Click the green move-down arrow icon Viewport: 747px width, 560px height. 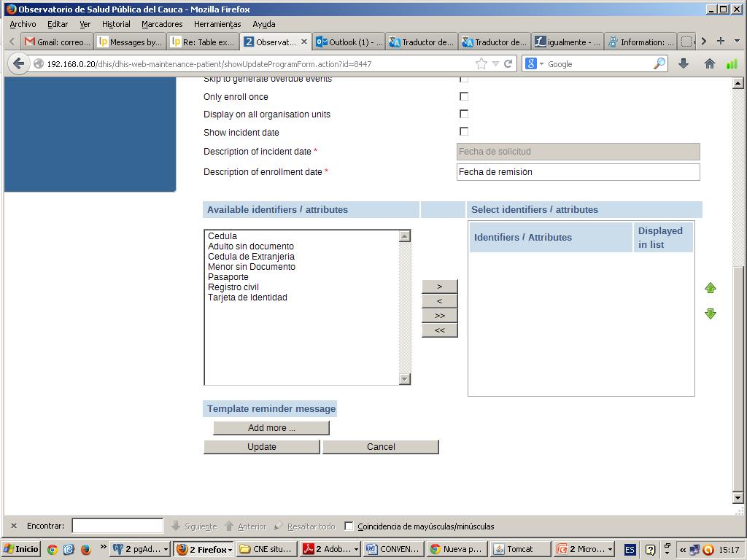click(710, 314)
